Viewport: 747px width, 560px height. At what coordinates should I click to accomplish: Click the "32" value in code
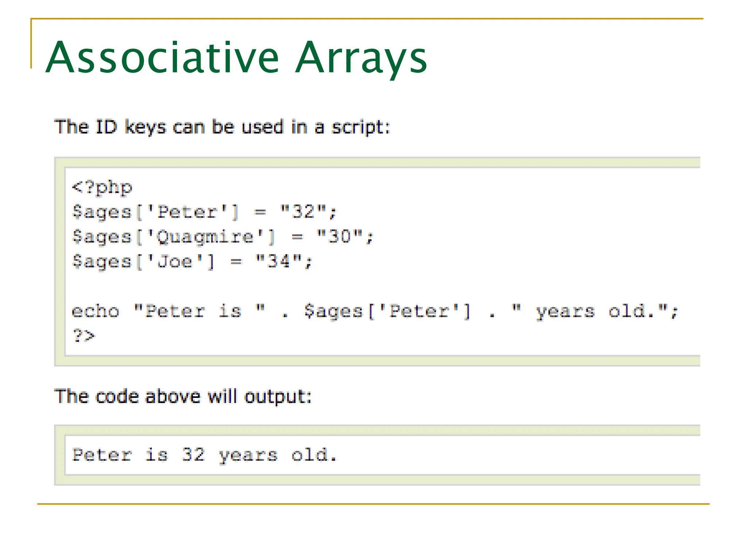click(303, 211)
